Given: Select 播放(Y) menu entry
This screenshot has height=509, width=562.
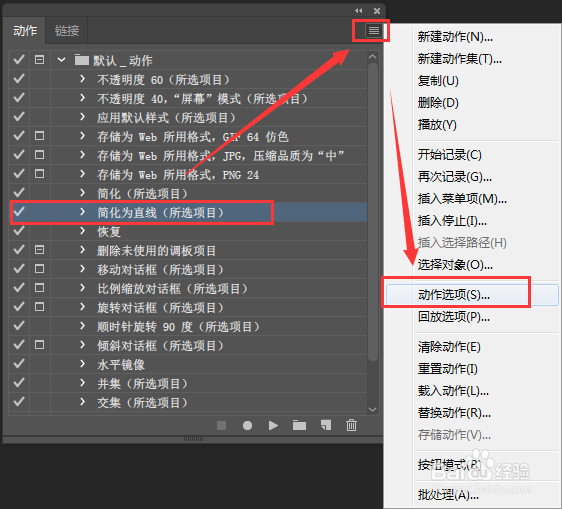Looking at the screenshot, I should (437, 125).
